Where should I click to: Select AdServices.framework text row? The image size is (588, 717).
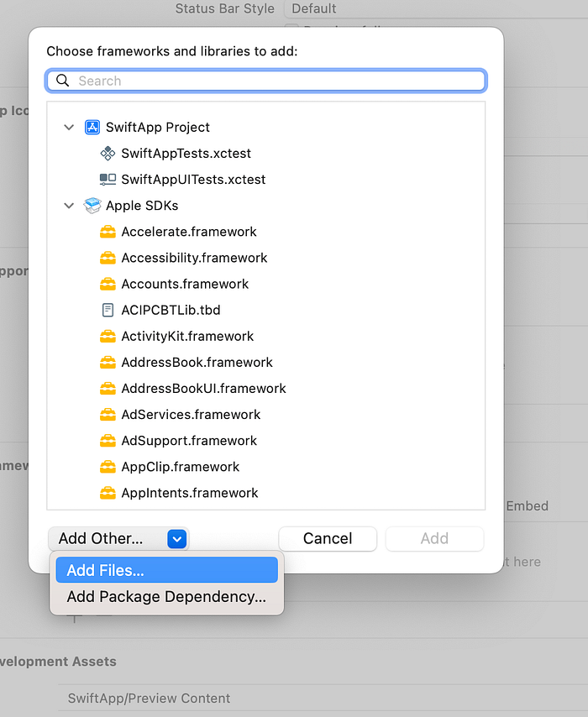[191, 415]
